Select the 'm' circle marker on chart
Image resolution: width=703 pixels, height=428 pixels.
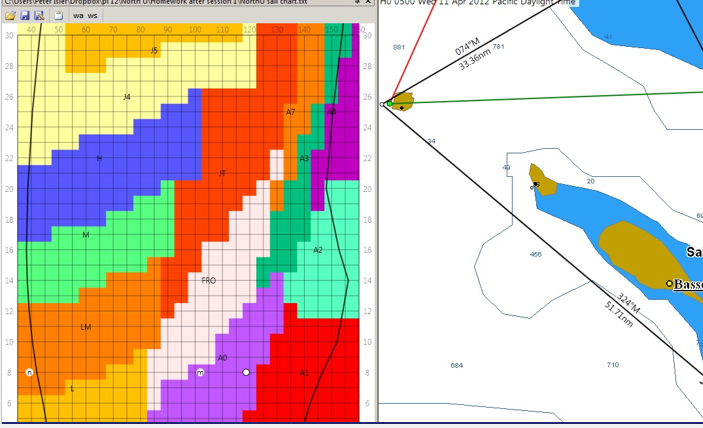[200, 372]
